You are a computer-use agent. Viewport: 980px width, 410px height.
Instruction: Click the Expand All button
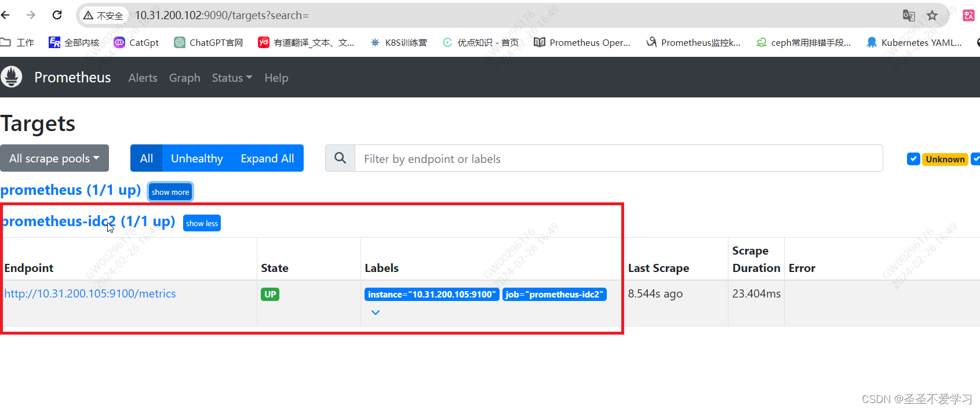click(267, 158)
